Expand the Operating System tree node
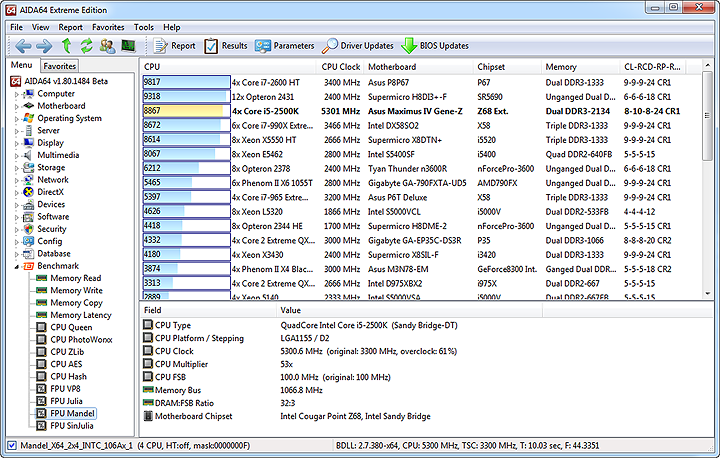This screenshot has height=458, width=720. click(x=17, y=119)
